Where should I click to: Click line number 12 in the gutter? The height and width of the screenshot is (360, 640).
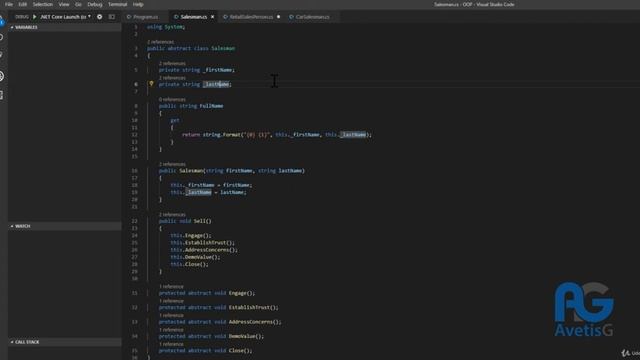(x=135, y=134)
